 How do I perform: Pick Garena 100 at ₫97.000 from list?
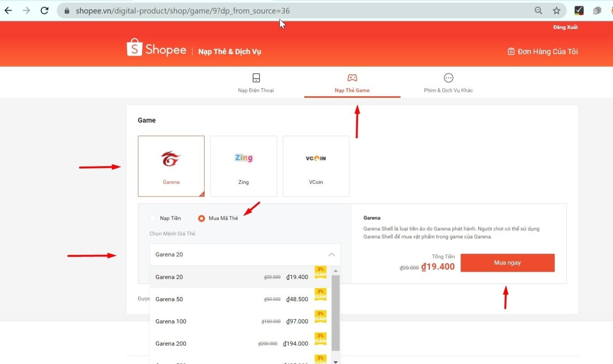click(240, 321)
